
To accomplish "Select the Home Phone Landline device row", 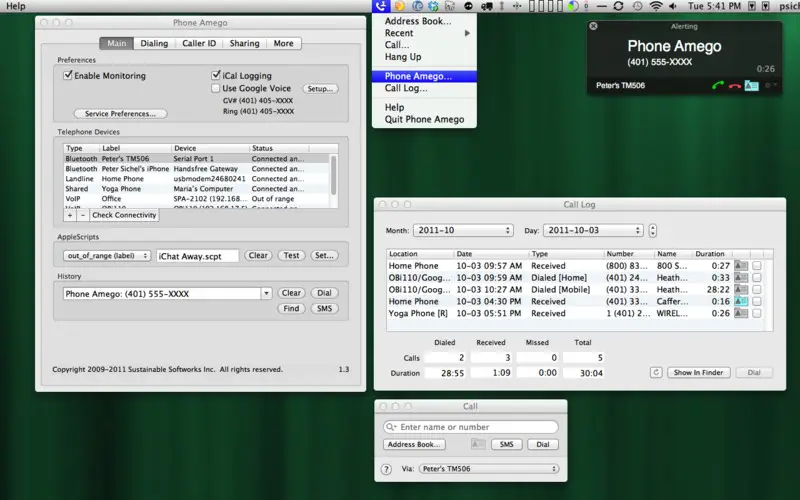I will (x=196, y=179).
